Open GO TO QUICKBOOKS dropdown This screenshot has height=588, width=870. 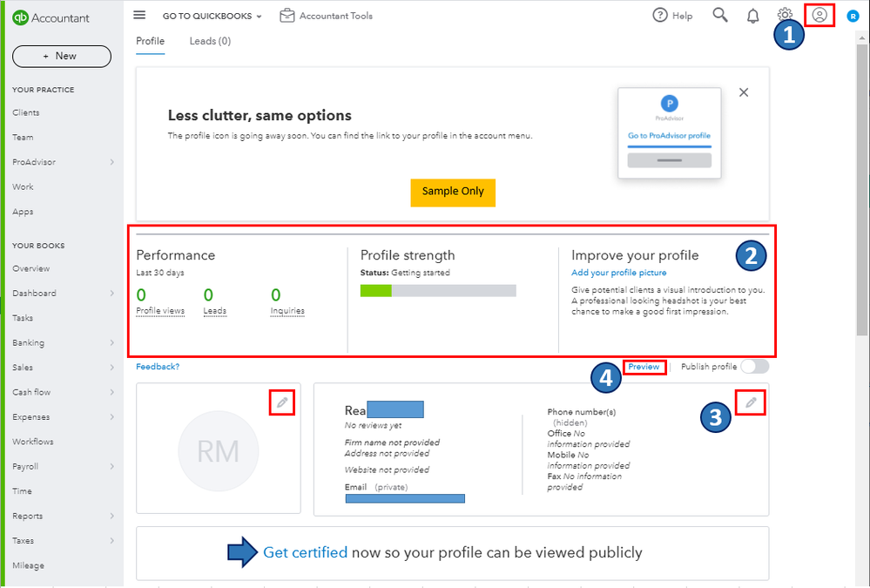click(x=212, y=16)
